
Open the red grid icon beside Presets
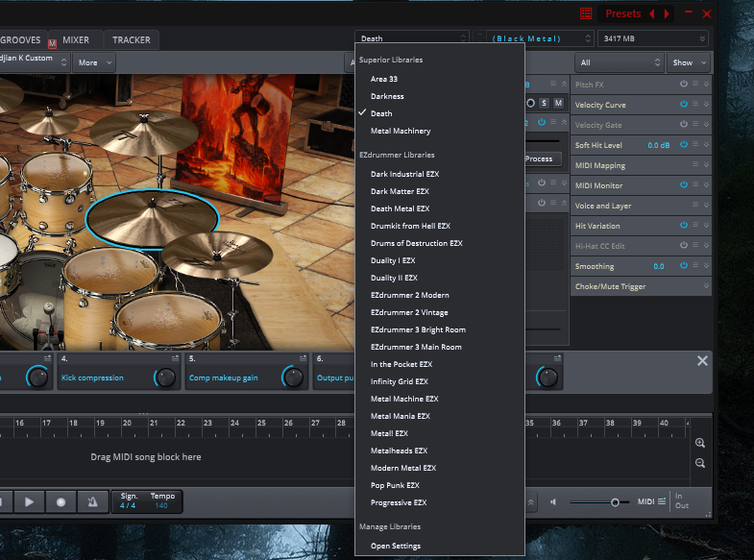(x=586, y=13)
